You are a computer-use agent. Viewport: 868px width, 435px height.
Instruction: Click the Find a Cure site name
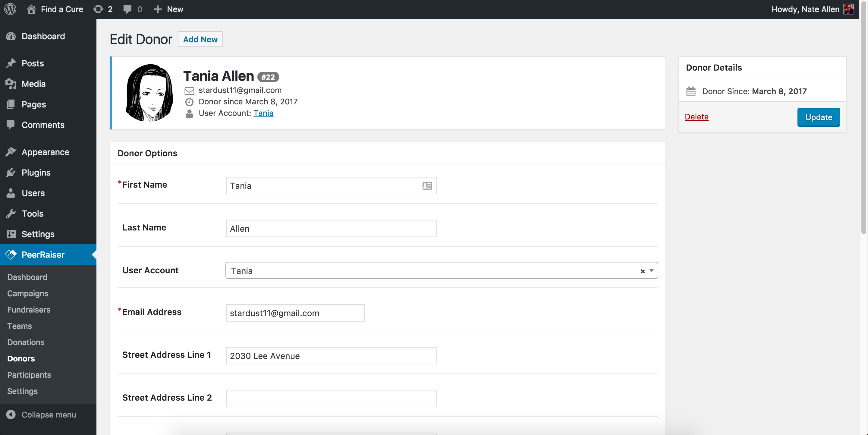coord(62,9)
